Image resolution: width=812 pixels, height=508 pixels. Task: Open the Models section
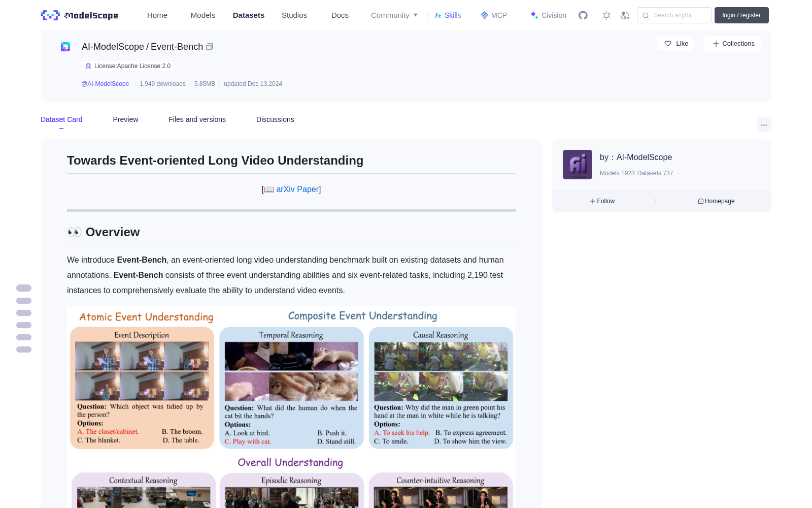[x=203, y=15]
